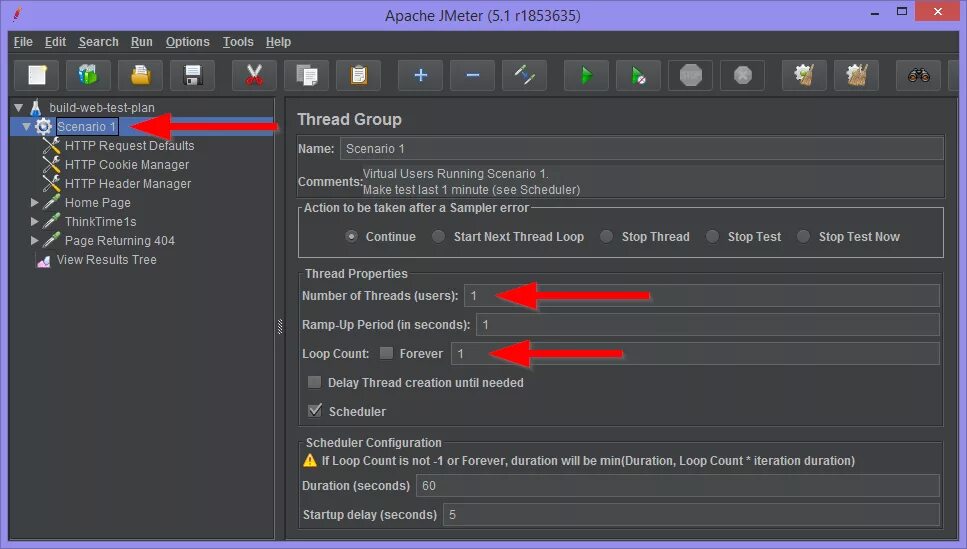This screenshot has height=549, width=967.
Task: Select HTTP Cookie Manager in tree
Action: pos(127,165)
